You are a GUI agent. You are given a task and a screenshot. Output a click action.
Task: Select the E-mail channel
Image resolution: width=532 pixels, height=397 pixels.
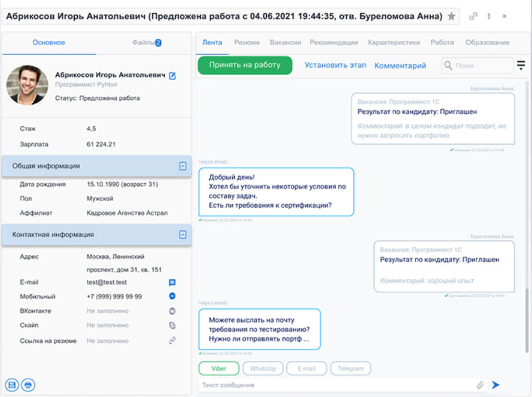[307, 368]
